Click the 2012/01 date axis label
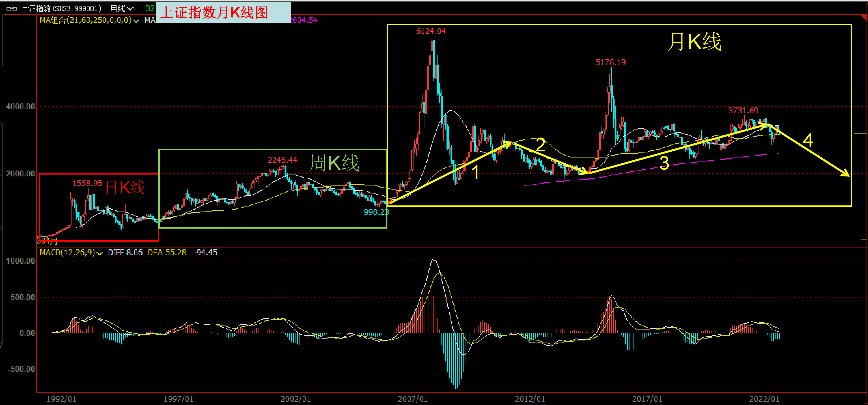Image resolution: width=868 pixels, height=405 pixels. click(530, 399)
